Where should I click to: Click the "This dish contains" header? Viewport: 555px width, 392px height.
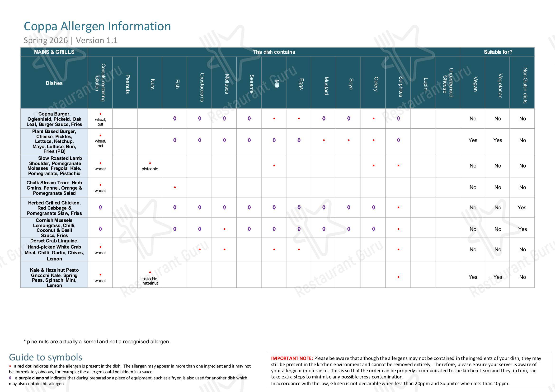274,52
